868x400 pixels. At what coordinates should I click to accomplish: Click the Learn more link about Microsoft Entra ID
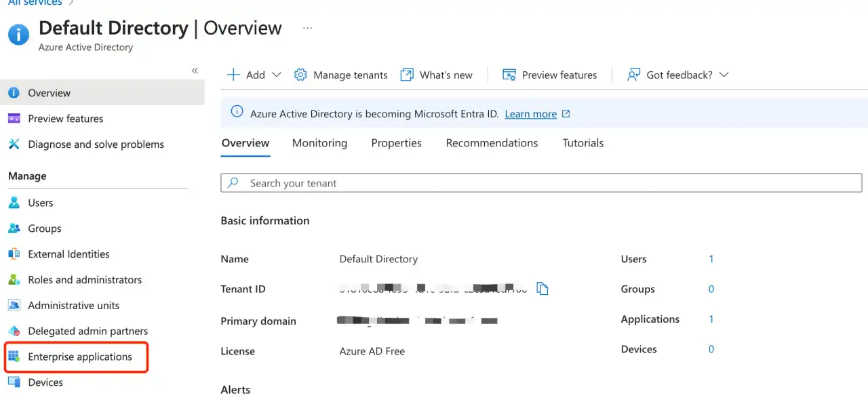(x=530, y=113)
